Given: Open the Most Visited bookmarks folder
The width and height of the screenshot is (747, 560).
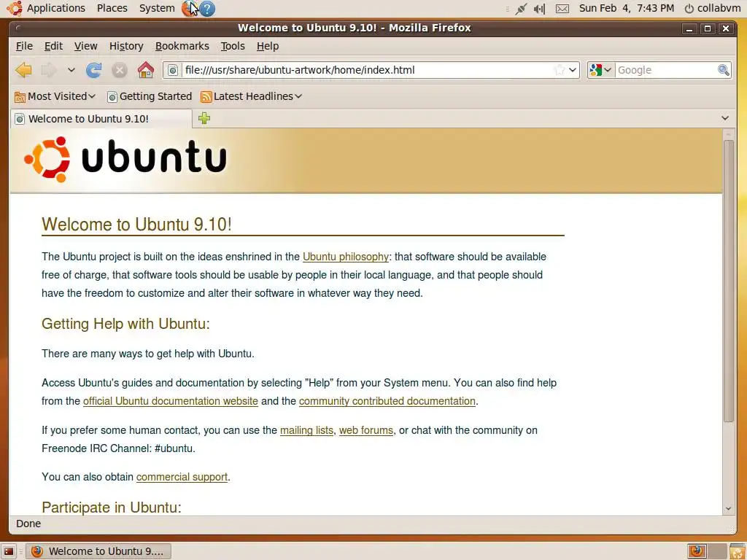Looking at the screenshot, I should pos(55,96).
